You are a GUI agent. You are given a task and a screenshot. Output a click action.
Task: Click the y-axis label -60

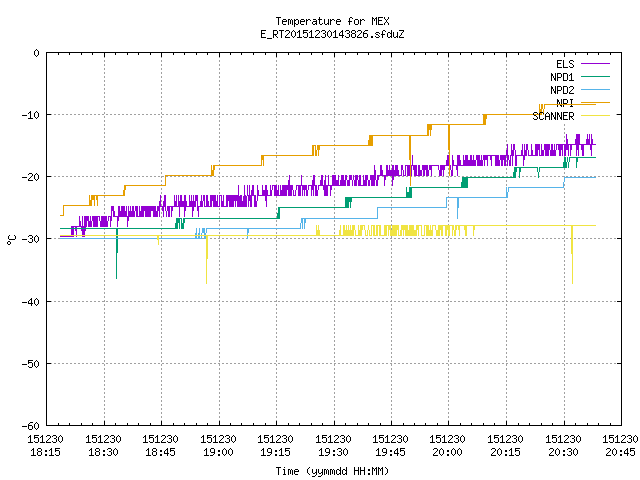31,426
